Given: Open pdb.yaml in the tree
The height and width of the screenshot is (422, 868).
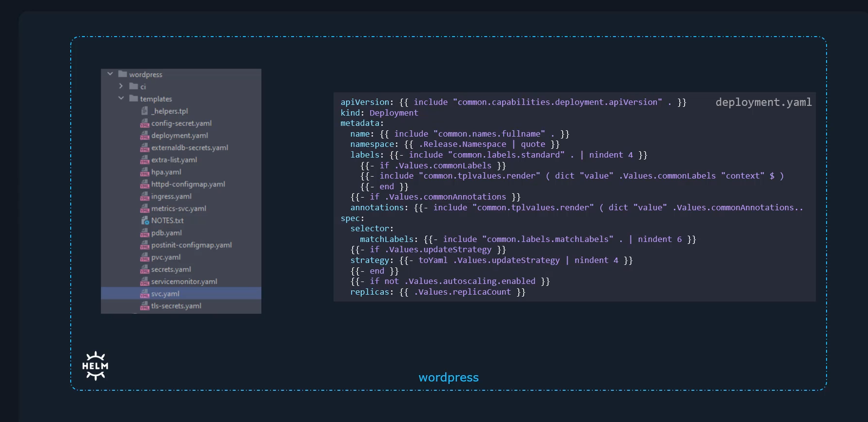Looking at the screenshot, I should [x=166, y=233].
